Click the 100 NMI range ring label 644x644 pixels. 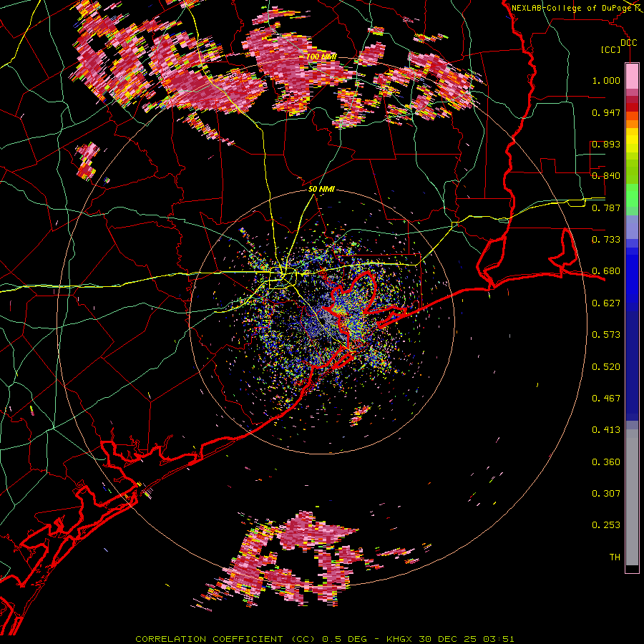(321, 57)
